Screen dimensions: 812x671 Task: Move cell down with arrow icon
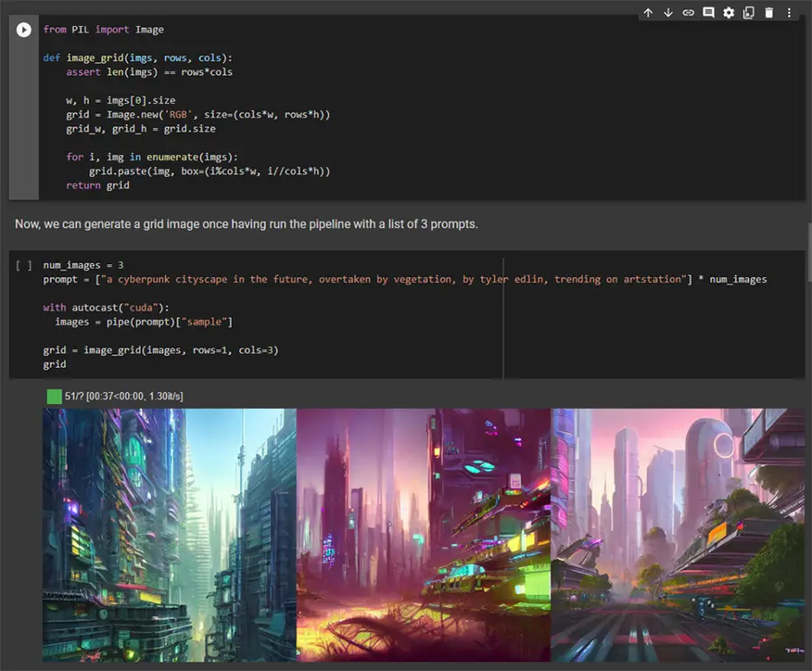point(669,13)
